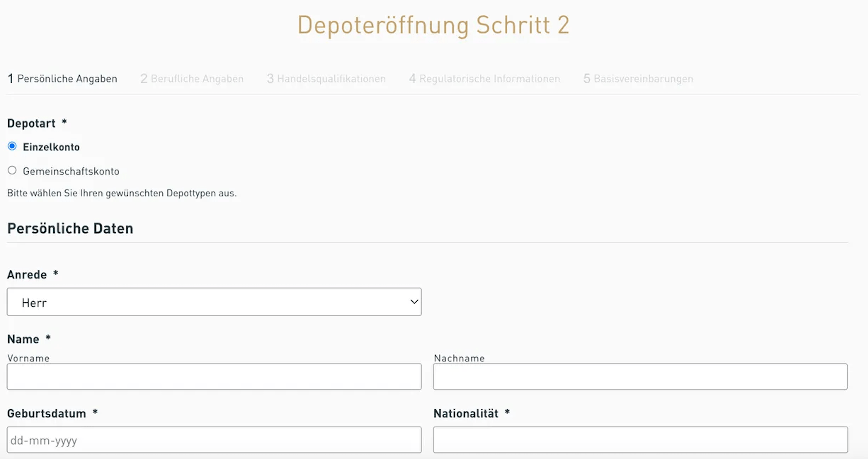The image size is (868, 459).
Task: Click the Depottypen hint text
Action: click(x=121, y=193)
